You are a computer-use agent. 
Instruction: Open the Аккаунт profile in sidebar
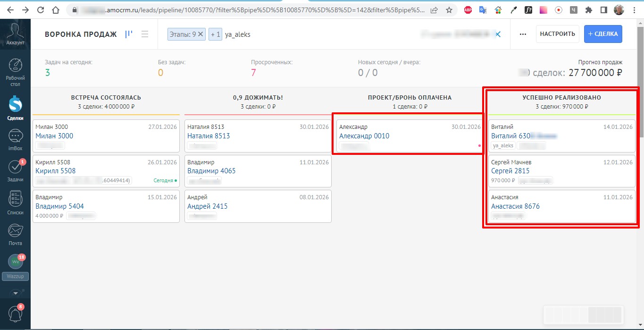click(x=15, y=34)
